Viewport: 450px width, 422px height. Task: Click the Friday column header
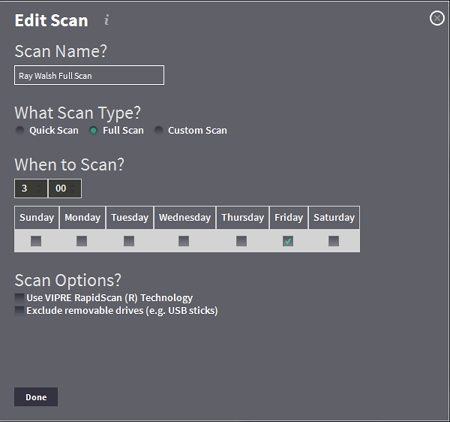coord(289,218)
